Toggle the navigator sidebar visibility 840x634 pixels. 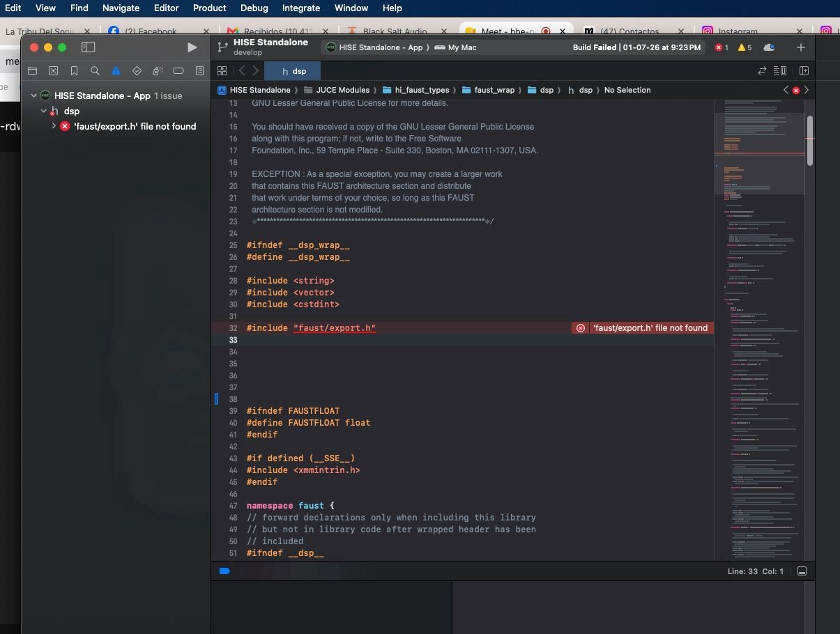(88, 47)
